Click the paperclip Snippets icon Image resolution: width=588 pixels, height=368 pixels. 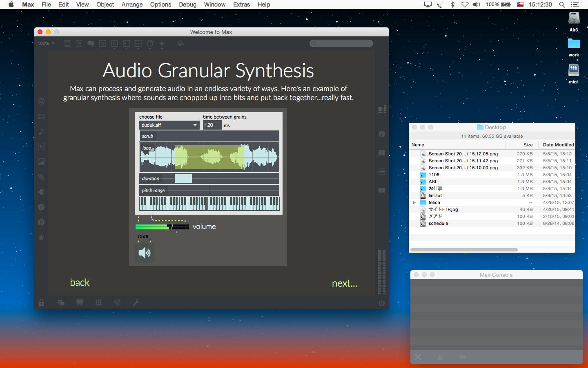(x=41, y=177)
